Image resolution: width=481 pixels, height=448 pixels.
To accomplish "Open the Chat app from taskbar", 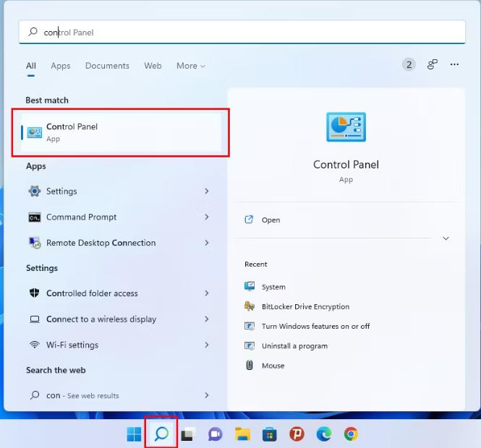I will tap(215, 434).
